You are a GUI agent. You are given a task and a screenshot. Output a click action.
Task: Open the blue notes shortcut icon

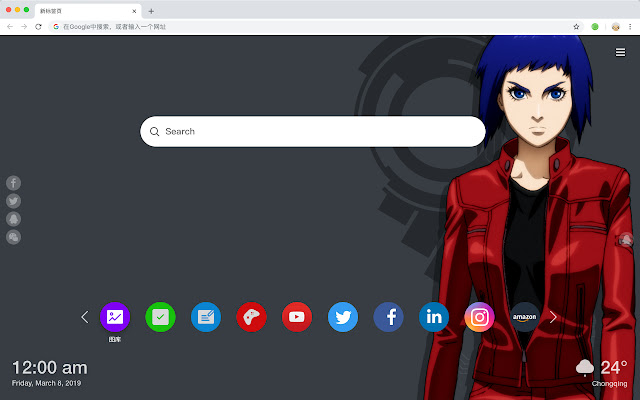pos(206,317)
